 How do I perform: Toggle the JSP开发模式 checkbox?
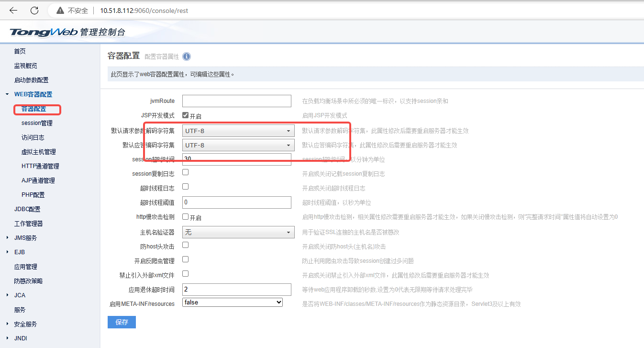pyautogui.click(x=185, y=115)
